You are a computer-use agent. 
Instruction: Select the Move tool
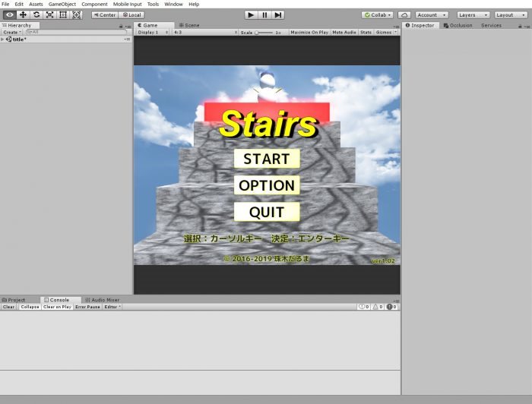[23, 15]
